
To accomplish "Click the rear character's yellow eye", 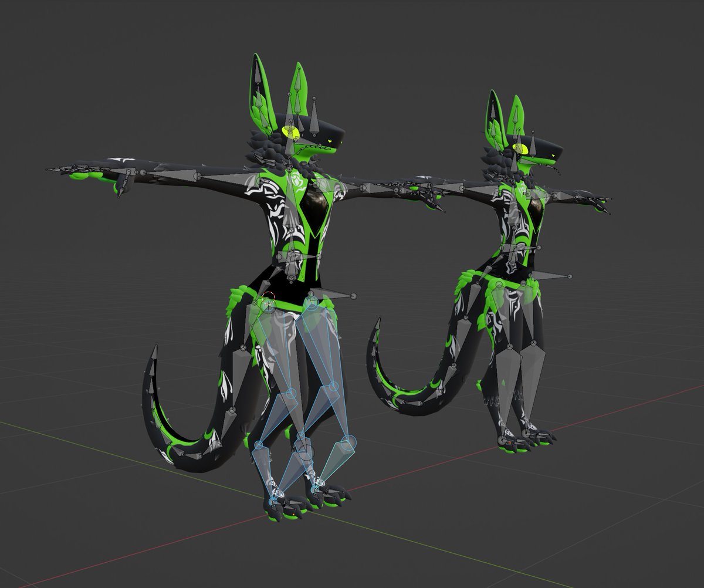I will tap(520, 148).
